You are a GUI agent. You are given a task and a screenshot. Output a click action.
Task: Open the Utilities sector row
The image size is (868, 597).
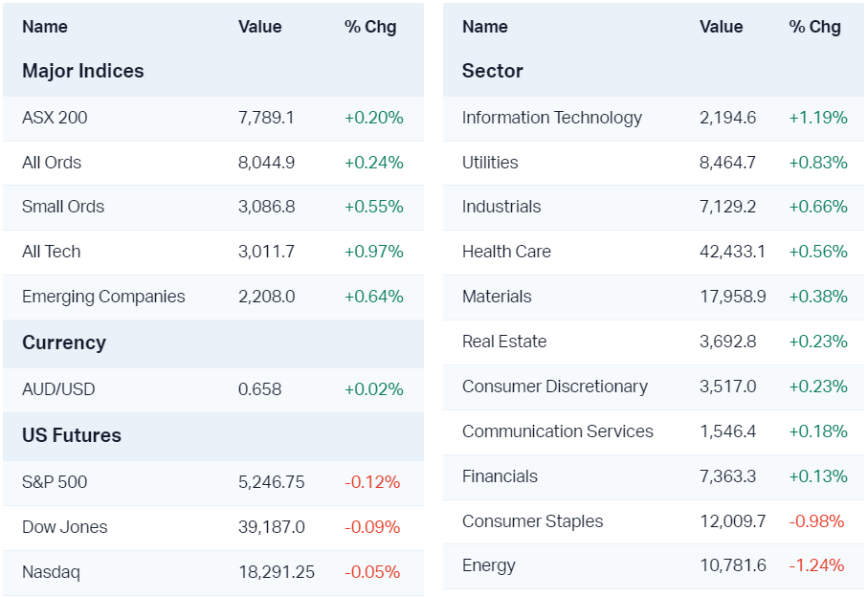coord(490,163)
